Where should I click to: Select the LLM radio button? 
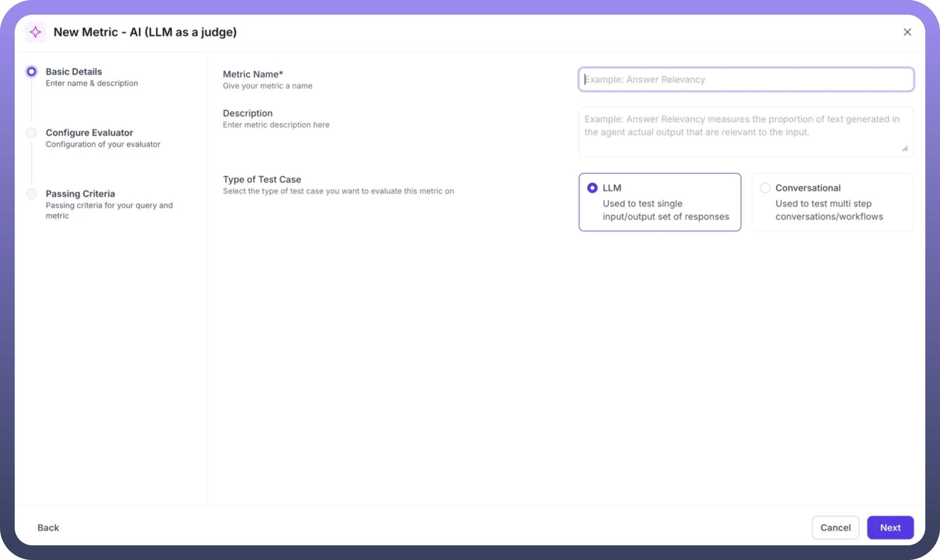(x=592, y=188)
